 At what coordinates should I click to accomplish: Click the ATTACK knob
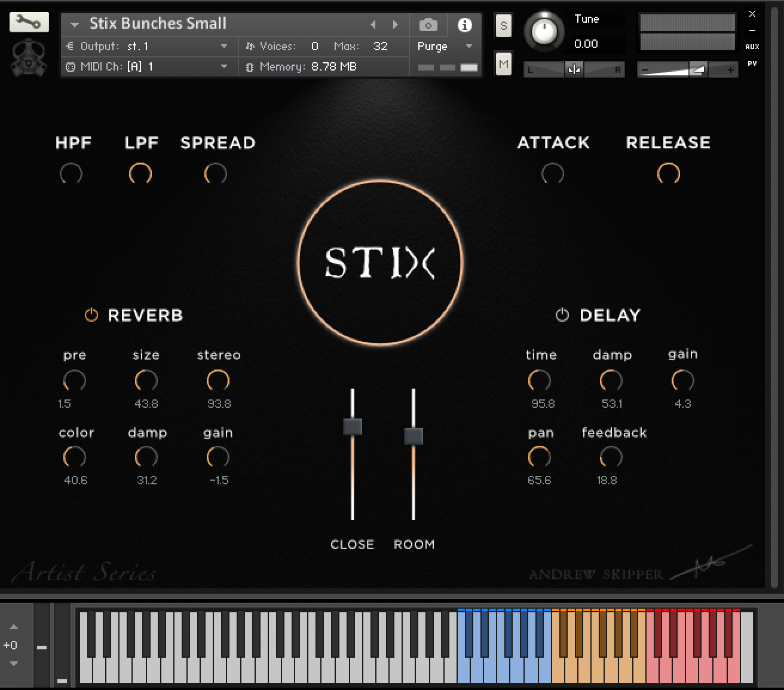click(553, 174)
